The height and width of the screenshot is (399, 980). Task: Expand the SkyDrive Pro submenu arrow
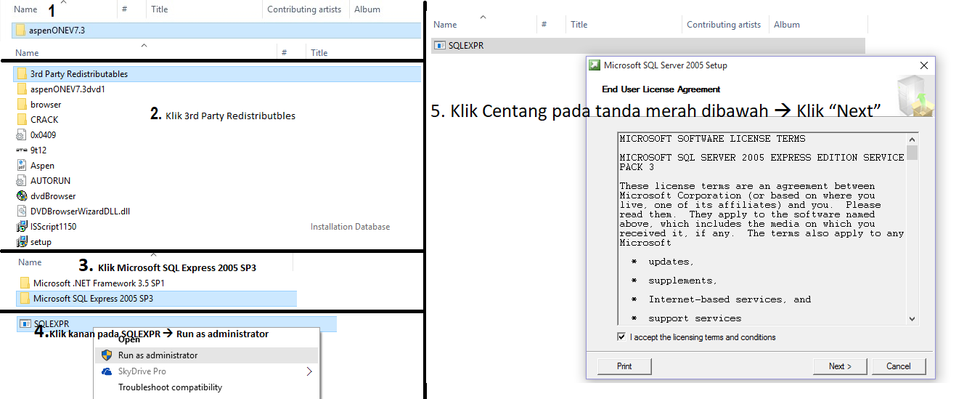click(309, 371)
